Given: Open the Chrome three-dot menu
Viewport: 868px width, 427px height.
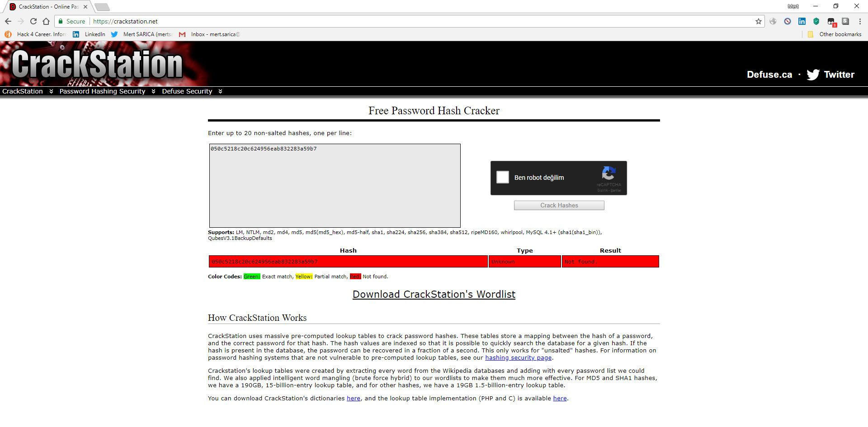Looking at the screenshot, I should 860,21.
